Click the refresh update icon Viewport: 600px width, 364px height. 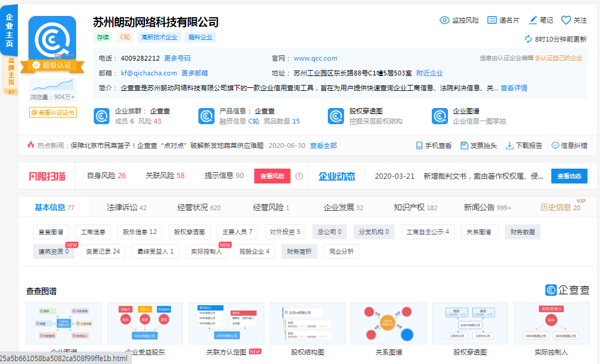click(529, 39)
